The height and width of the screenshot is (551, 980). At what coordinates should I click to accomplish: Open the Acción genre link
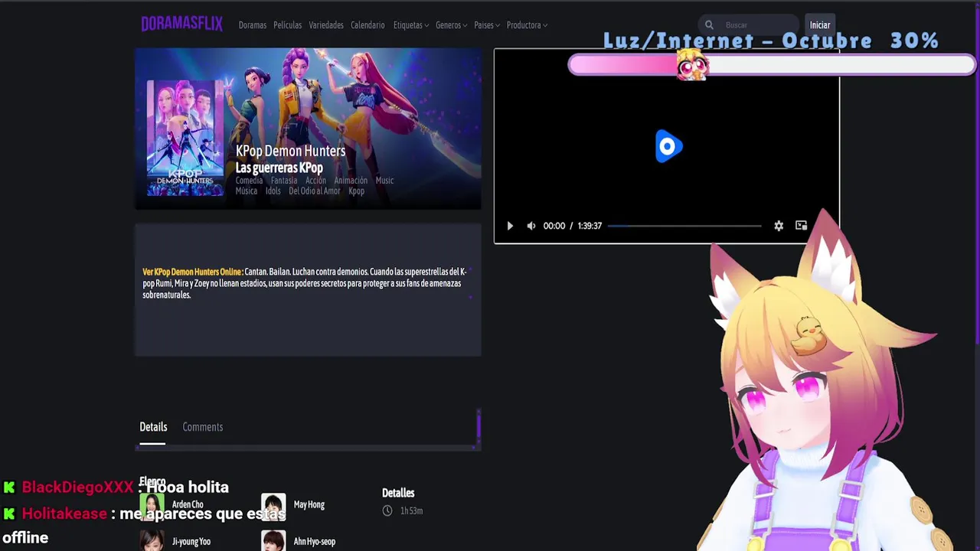click(x=315, y=181)
